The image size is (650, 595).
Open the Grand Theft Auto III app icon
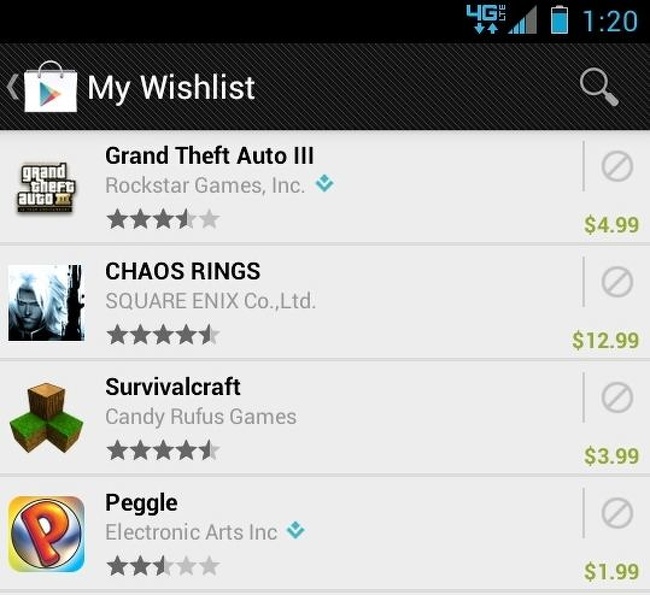(46, 188)
